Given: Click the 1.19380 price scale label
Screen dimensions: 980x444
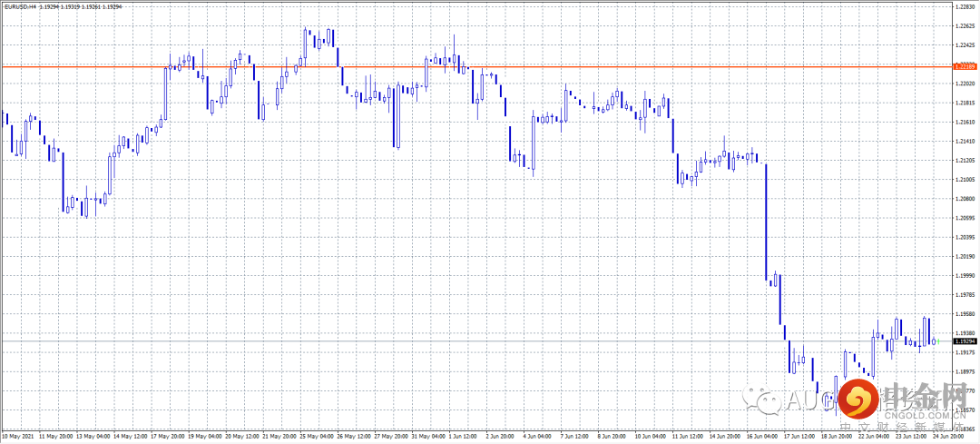Looking at the screenshot, I should [965, 333].
